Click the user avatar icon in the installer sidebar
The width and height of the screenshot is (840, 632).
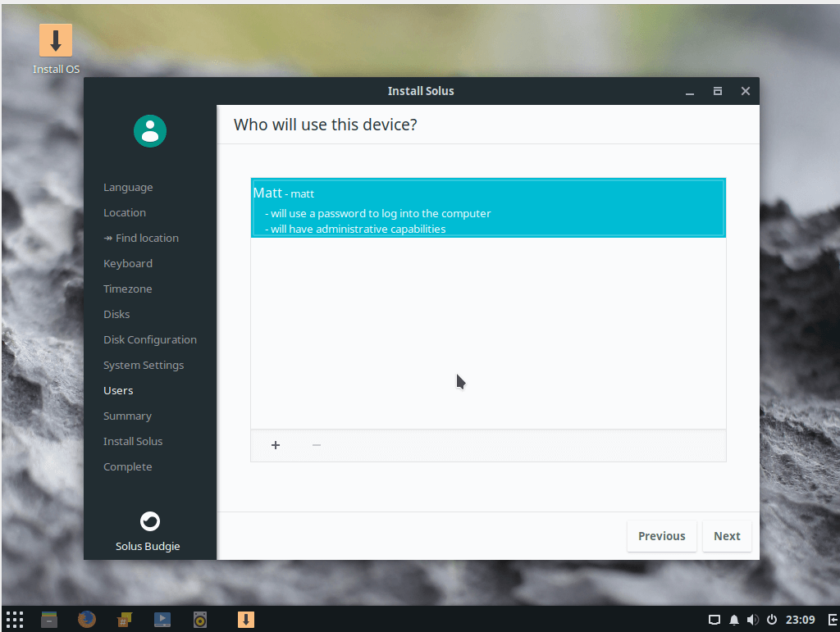point(149,131)
